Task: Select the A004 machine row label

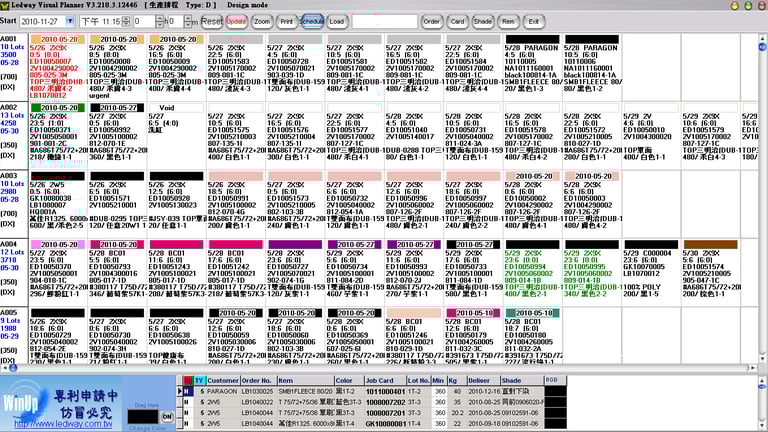Action: click(x=8, y=244)
